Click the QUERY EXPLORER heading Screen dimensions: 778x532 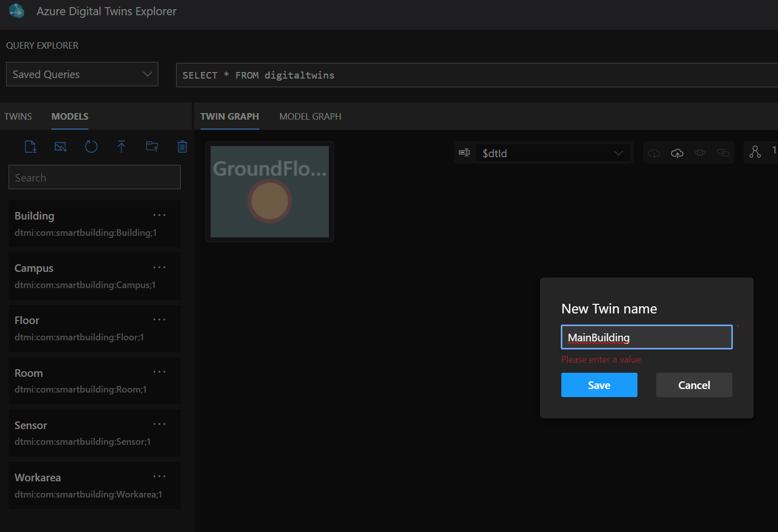pos(42,46)
